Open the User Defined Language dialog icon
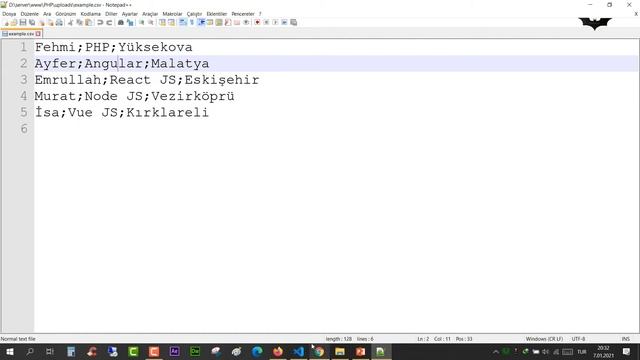 (x=210, y=22)
